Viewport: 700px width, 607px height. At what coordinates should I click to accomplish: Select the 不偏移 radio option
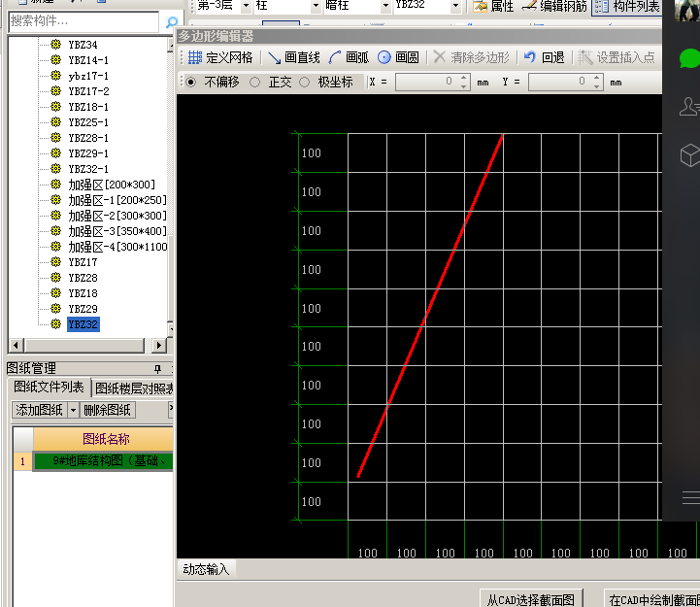coord(191,83)
